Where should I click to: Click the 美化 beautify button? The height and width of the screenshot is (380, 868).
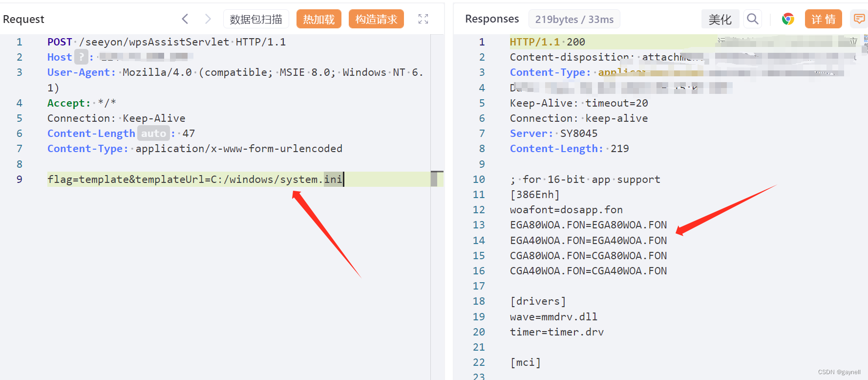720,19
